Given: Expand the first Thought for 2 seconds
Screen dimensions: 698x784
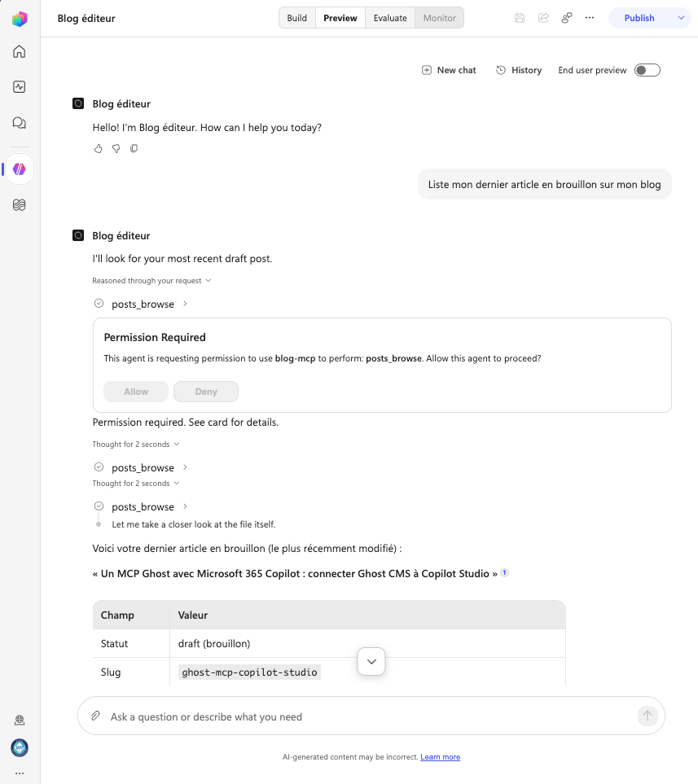Looking at the screenshot, I should tap(135, 444).
